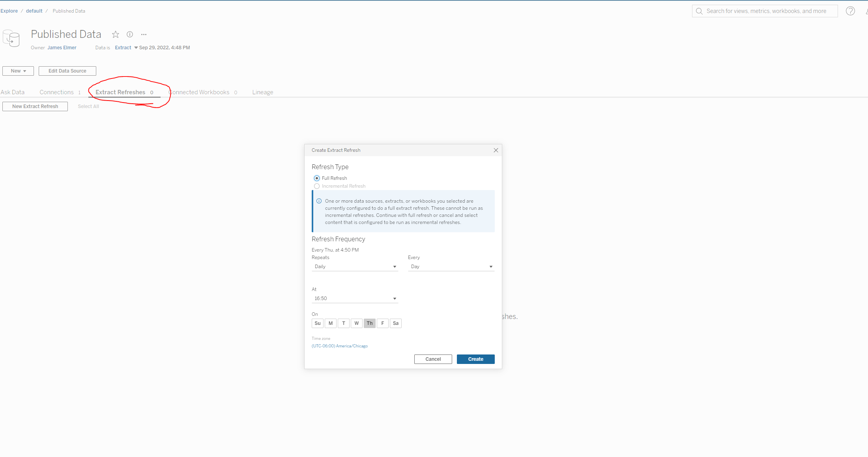Open the Repeats Daily dropdown
The height and width of the screenshot is (457, 868).
[x=355, y=267]
